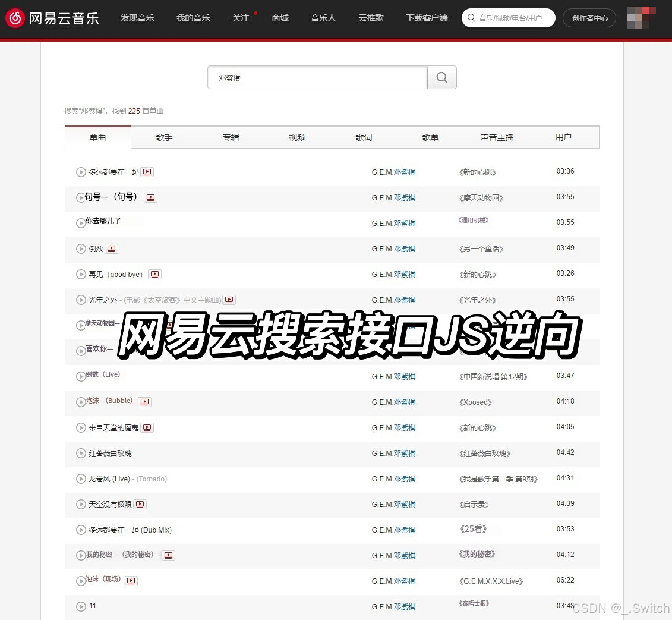This screenshot has height=620, width=672.
Task: Open MV icon for 来自天堂的魔鬼
Action: pyautogui.click(x=147, y=427)
